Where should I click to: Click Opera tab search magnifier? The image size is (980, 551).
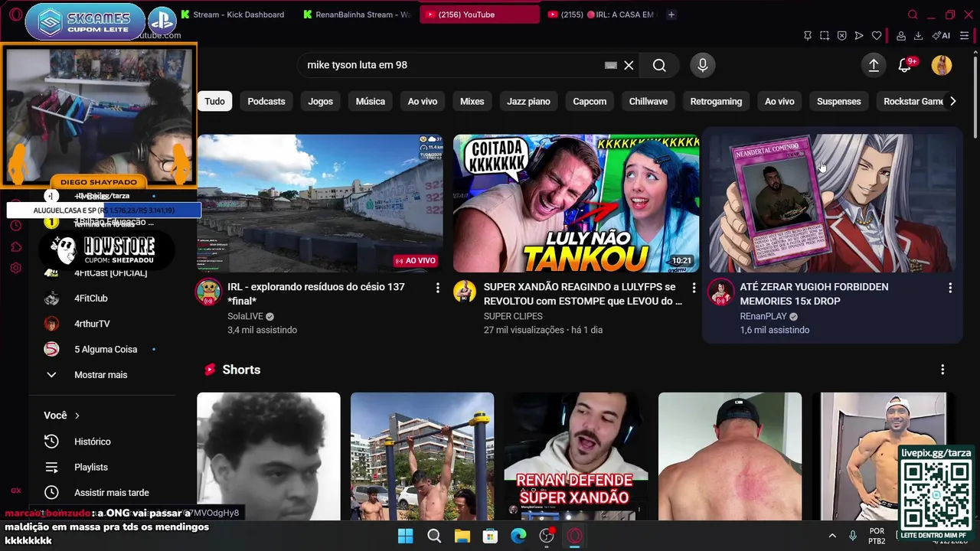point(913,15)
